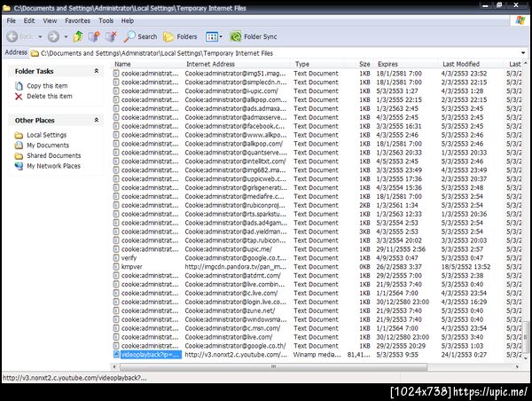Open My Documents from Other Places
Viewport: 532px width, 401px height.
tap(48, 145)
